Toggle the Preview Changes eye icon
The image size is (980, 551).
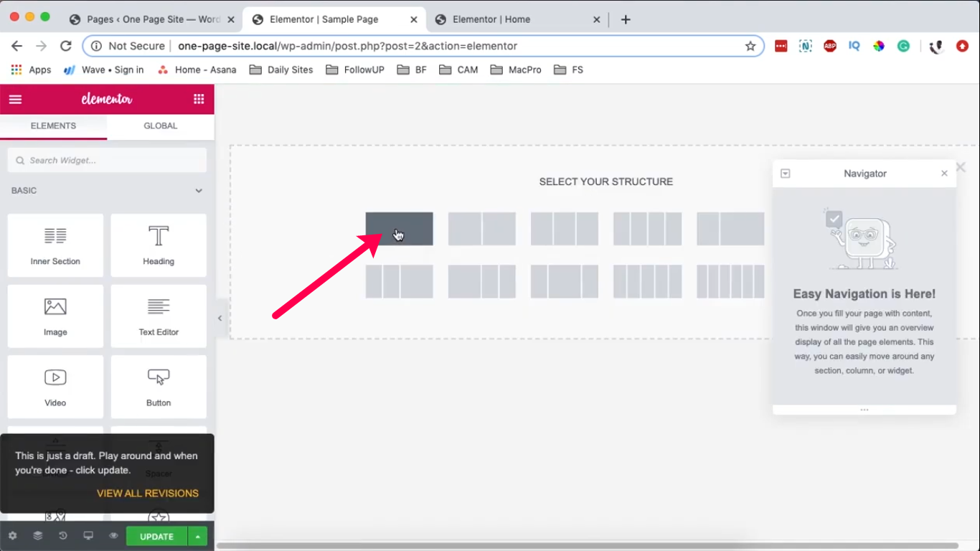113,536
